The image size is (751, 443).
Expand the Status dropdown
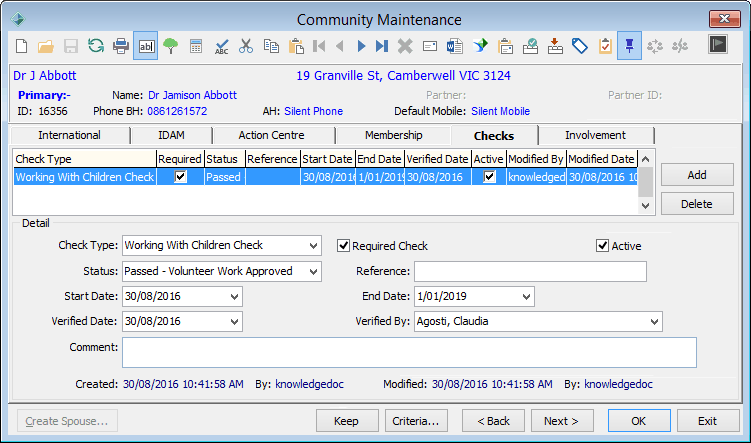(x=313, y=272)
